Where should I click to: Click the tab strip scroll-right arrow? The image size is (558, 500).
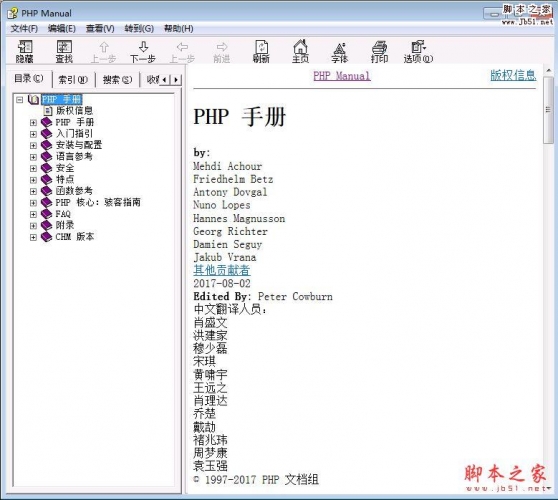176,80
